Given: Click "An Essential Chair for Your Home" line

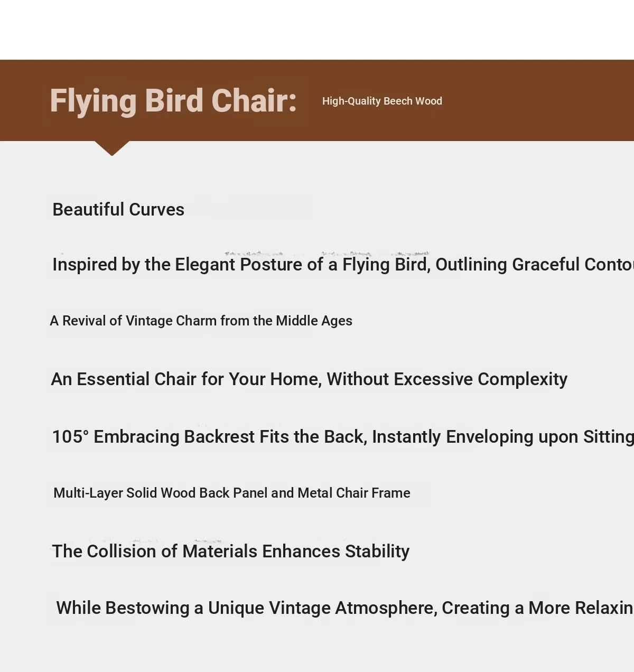Looking at the screenshot, I should pos(309,379).
